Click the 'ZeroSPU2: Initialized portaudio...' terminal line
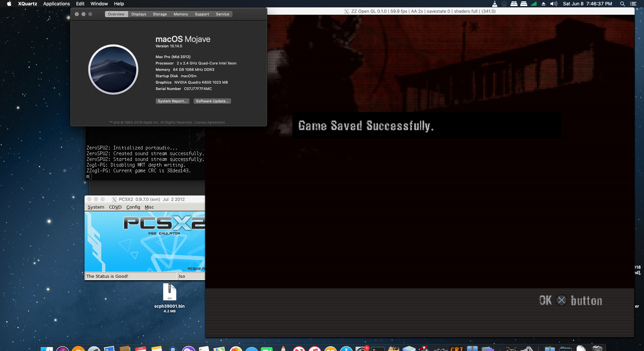This screenshot has width=644, height=351. pyautogui.click(x=132, y=148)
